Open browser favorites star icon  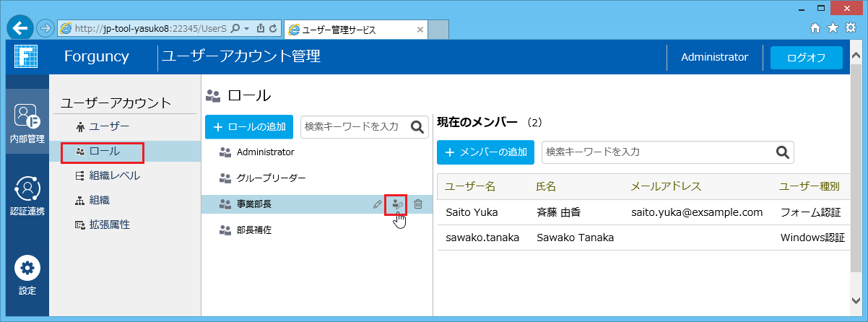pos(833,27)
